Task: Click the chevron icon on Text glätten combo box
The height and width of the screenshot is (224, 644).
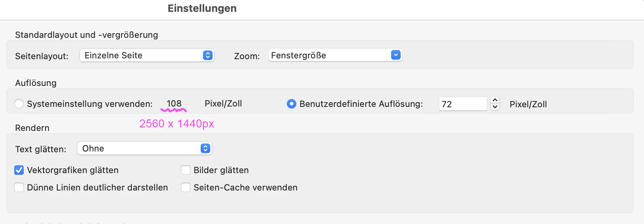Action: [x=205, y=148]
